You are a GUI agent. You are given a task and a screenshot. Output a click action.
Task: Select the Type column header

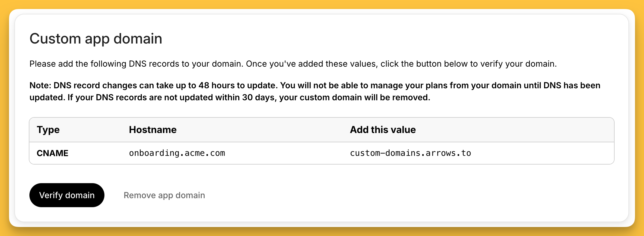pos(48,130)
